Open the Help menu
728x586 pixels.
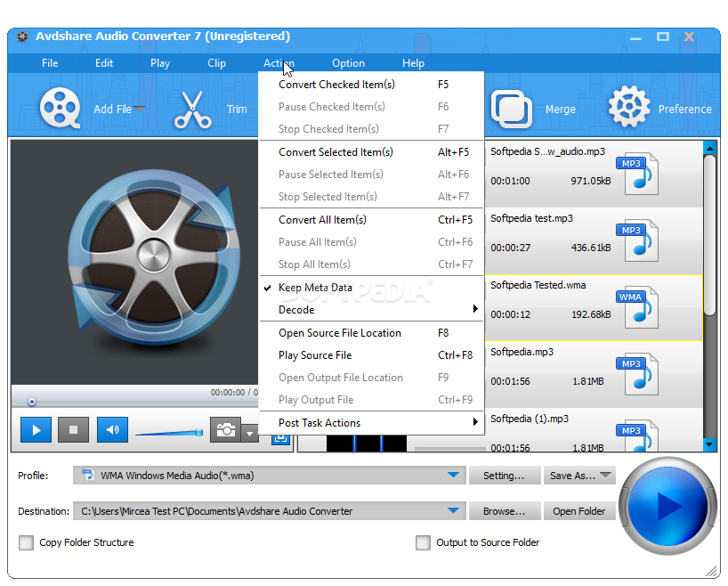click(413, 63)
